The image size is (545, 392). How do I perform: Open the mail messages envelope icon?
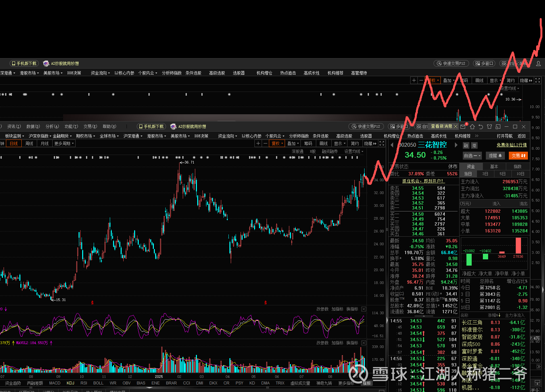pyautogui.click(x=463, y=126)
